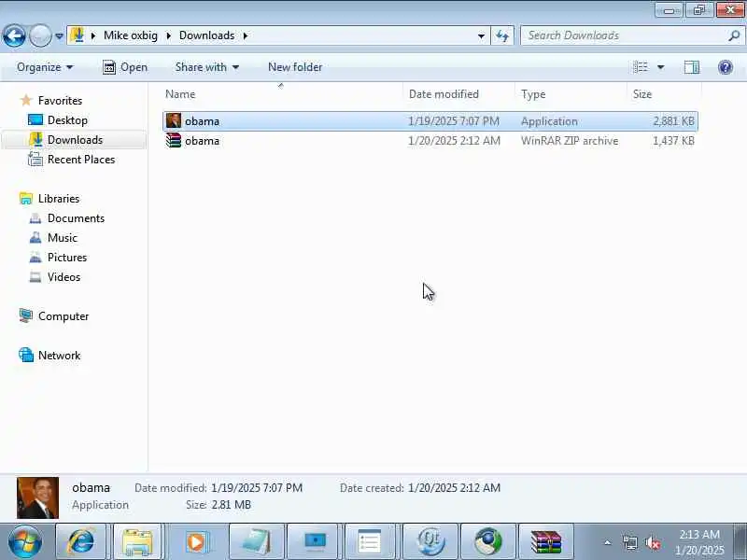Viewport: 747px width, 560px height.
Task: Open the notepad taskbar icon
Action: coord(257,542)
